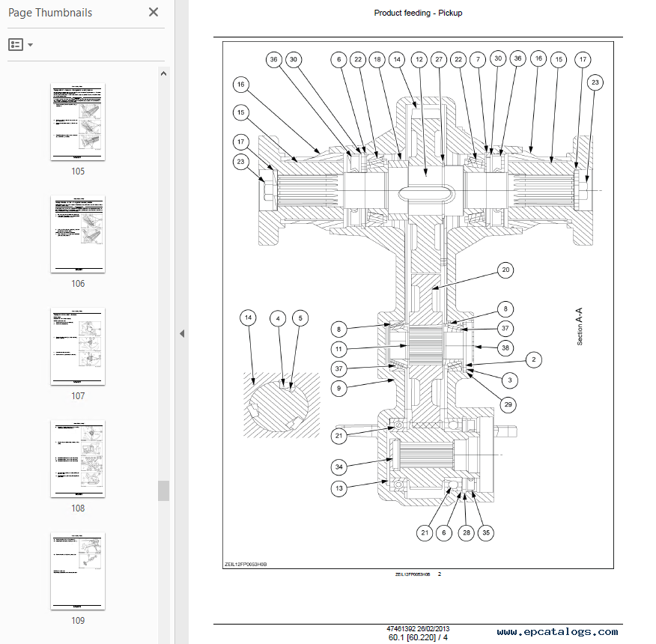Click callout number 38 in the diagram

pos(505,347)
